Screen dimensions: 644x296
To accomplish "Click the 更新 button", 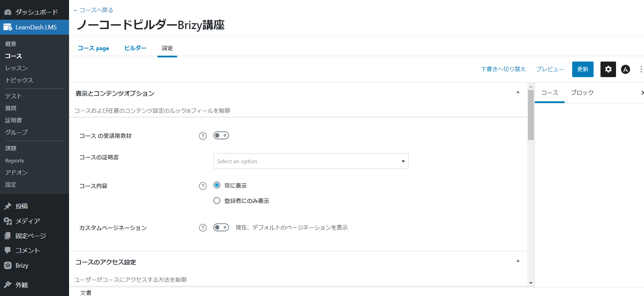I will pos(583,69).
